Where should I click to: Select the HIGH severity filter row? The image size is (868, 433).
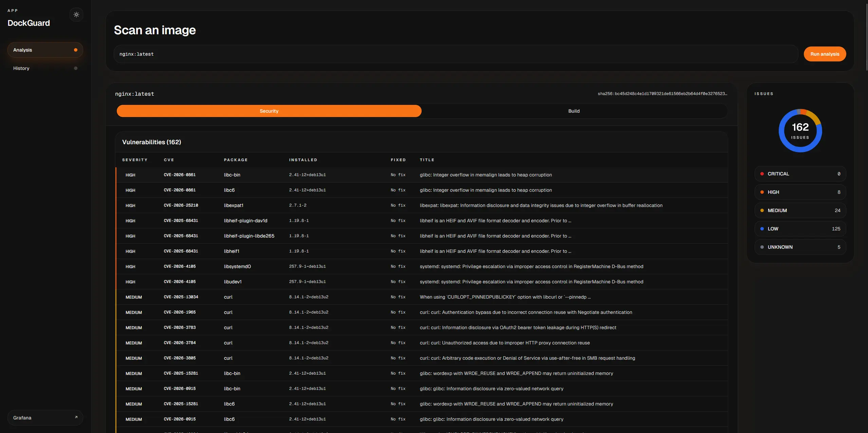(800, 192)
